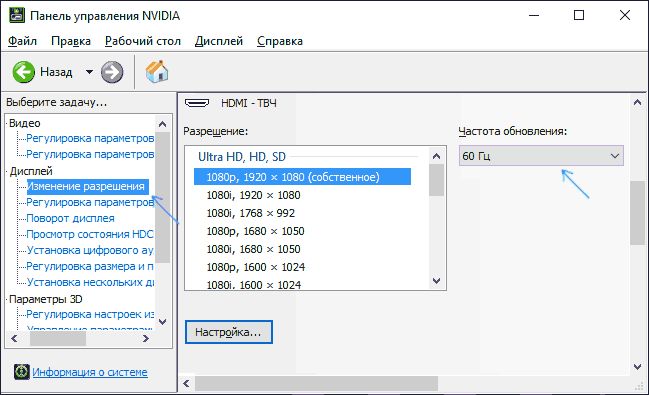Select first Регулировка параметров under Видео
This screenshot has height=395, width=649.
tap(90, 138)
